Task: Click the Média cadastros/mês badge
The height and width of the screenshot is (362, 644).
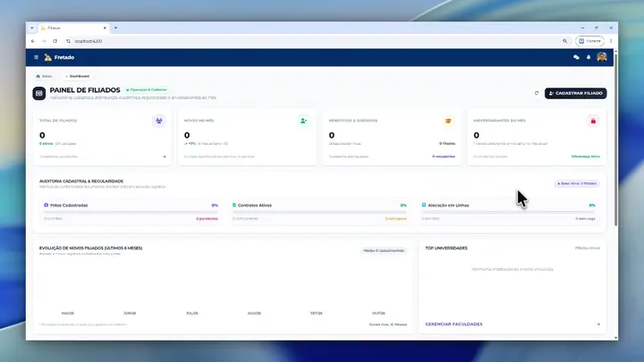Action: coord(384,250)
